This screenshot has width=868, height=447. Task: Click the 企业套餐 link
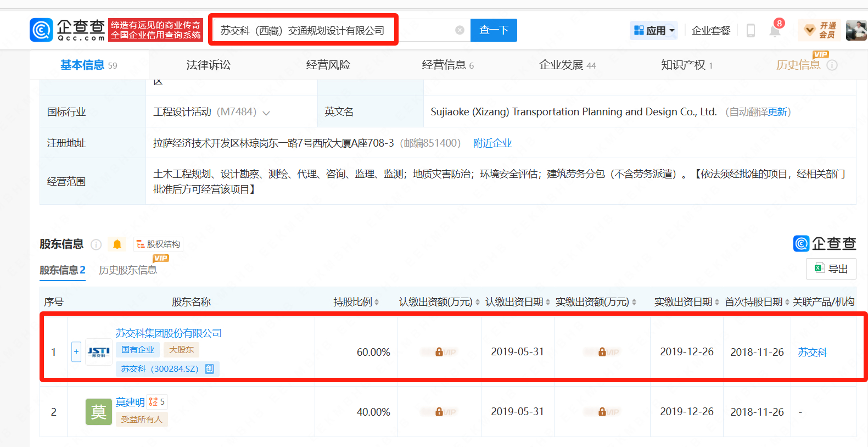click(711, 31)
